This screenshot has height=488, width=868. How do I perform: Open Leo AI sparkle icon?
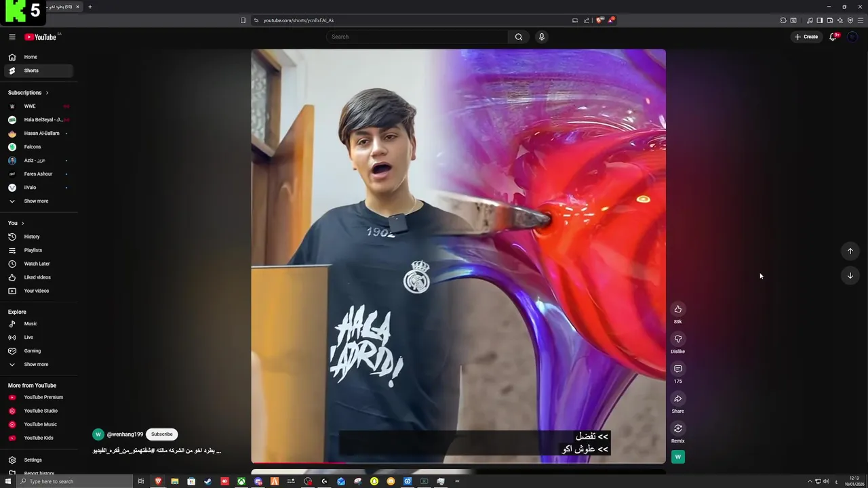tap(840, 20)
